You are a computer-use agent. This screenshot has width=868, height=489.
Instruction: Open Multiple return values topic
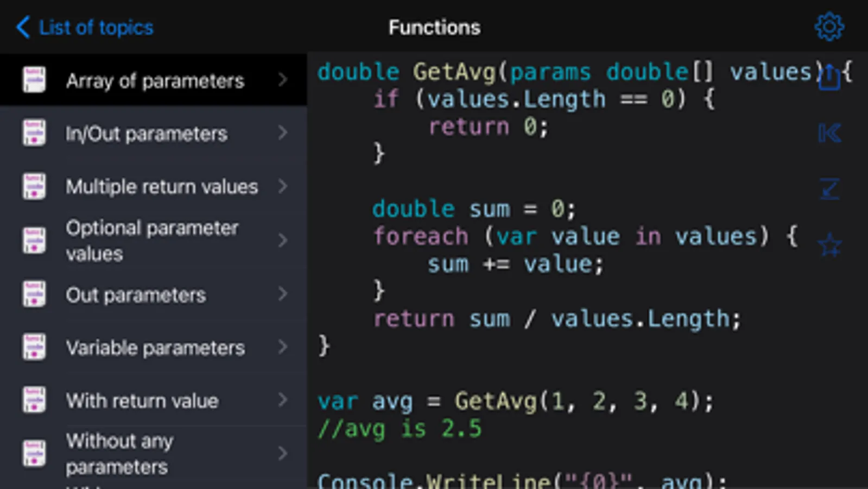(154, 186)
